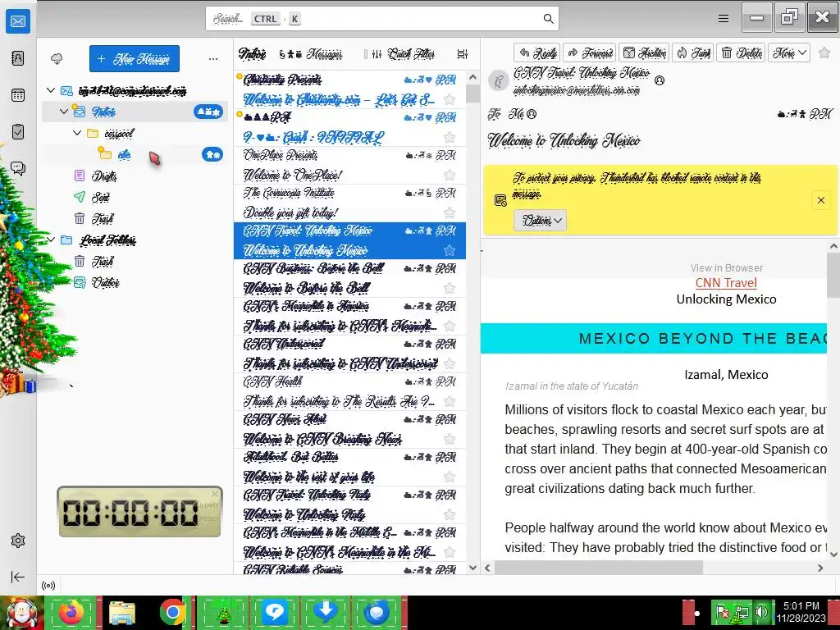The width and height of the screenshot is (840, 630).
Task: Click the online status icon in status bar
Action: tap(48, 585)
